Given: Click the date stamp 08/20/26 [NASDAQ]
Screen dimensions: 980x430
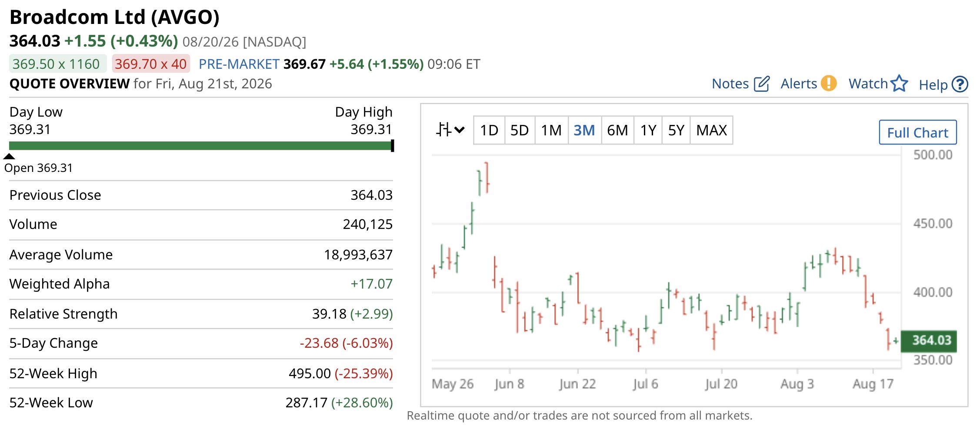Looking at the screenshot, I should pyautogui.click(x=244, y=42).
